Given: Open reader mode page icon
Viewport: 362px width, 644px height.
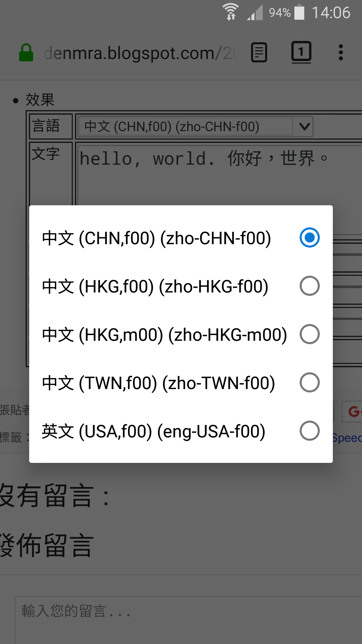Looking at the screenshot, I should coord(259,53).
